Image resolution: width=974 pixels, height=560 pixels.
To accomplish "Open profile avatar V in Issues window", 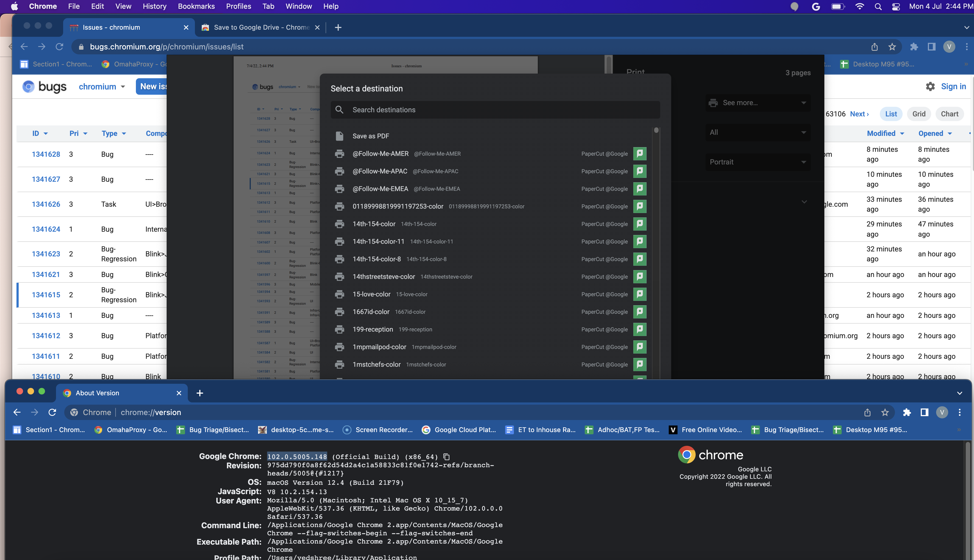I will tap(949, 47).
